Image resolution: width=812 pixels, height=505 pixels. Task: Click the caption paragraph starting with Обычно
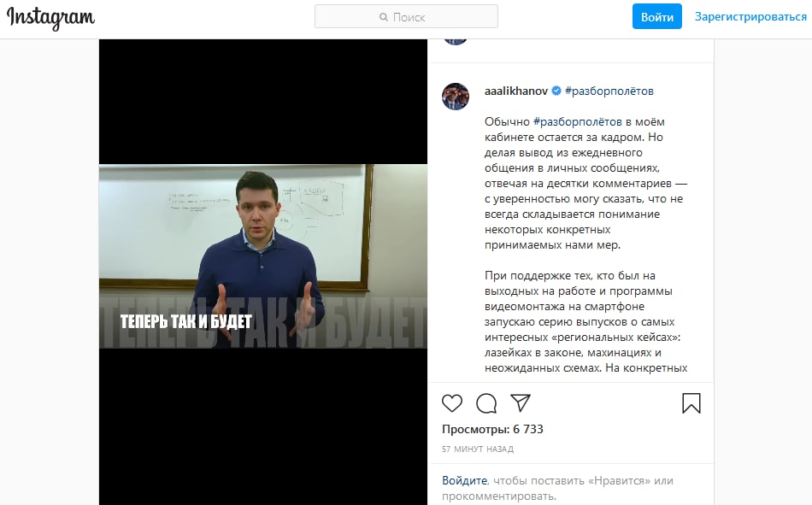(x=585, y=184)
